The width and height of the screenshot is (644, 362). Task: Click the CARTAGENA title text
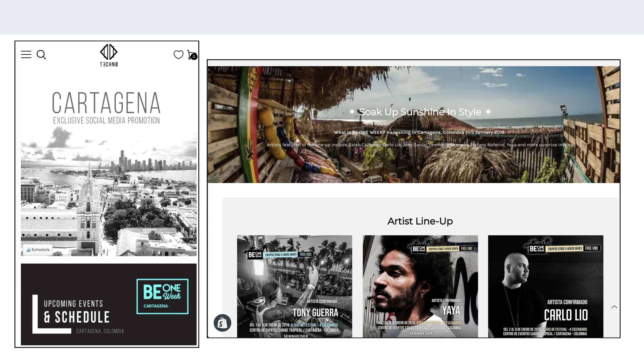pyautogui.click(x=106, y=103)
